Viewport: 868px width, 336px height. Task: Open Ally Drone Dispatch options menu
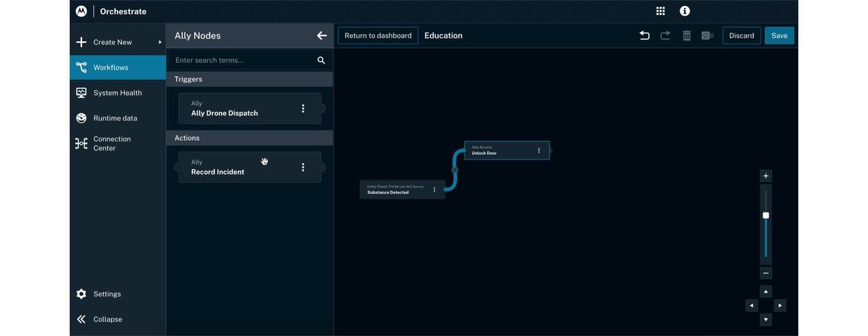[x=303, y=109]
